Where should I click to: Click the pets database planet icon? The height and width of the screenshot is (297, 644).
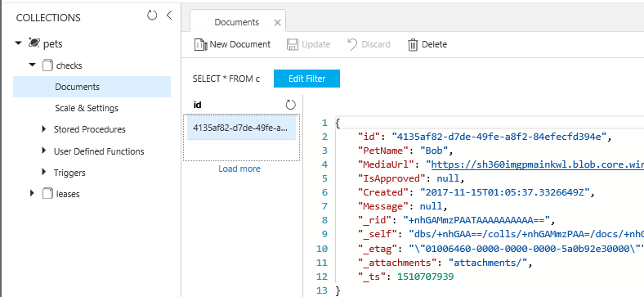34,43
